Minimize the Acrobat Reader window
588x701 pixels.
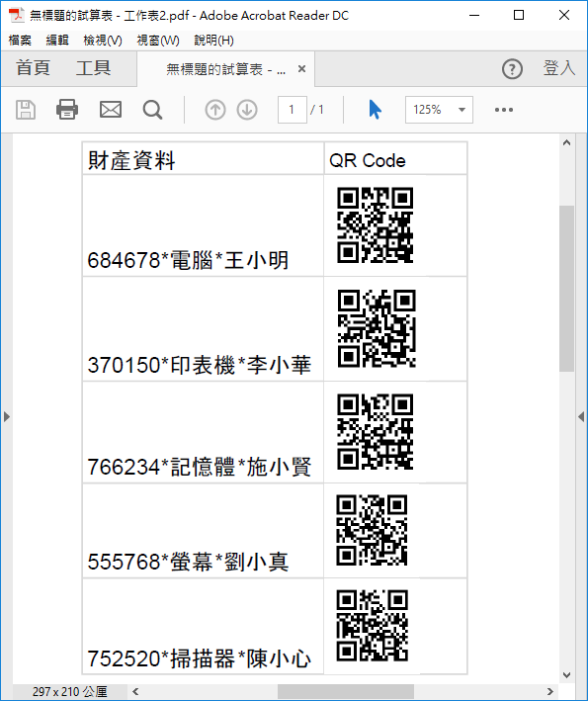pyautogui.click(x=474, y=15)
